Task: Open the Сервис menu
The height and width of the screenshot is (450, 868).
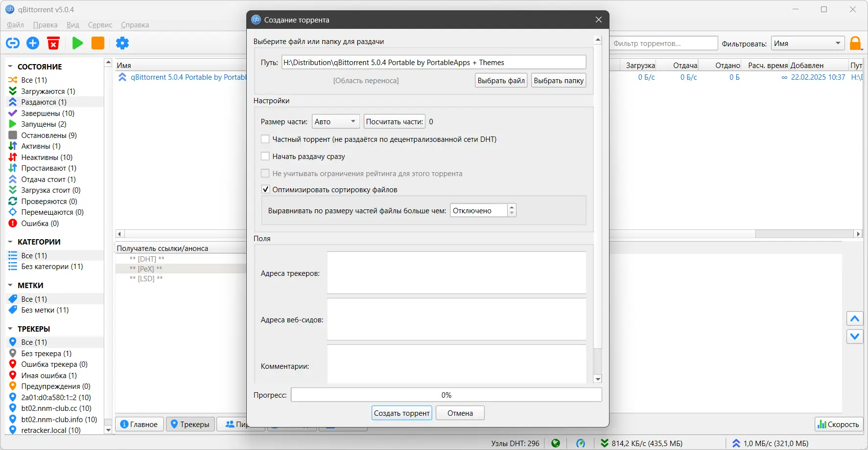Action: click(100, 25)
